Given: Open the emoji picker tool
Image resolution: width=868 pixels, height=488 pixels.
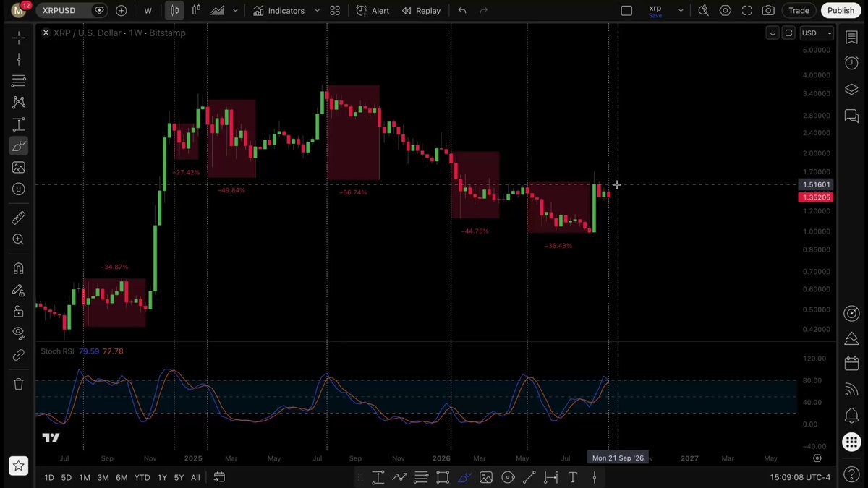Looking at the screenshot, I should click(x=19, y=189).
